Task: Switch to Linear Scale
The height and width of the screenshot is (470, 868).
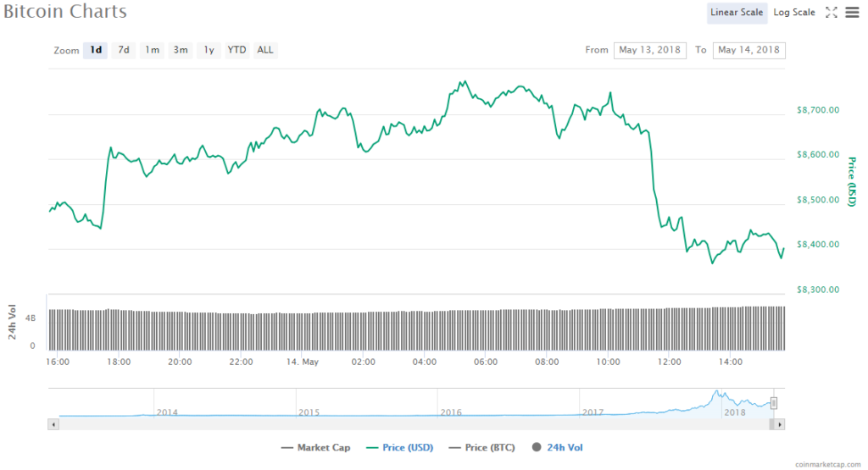Action: pos(737,13)
